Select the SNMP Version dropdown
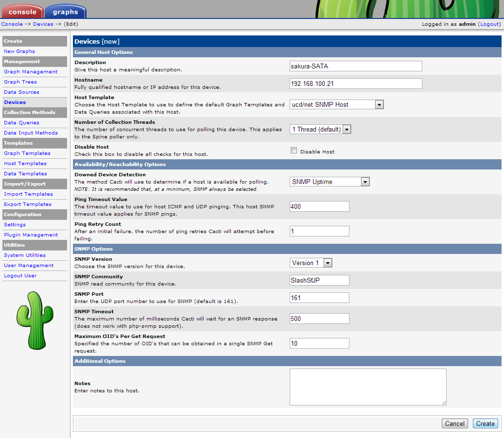 tap(311, 263)
